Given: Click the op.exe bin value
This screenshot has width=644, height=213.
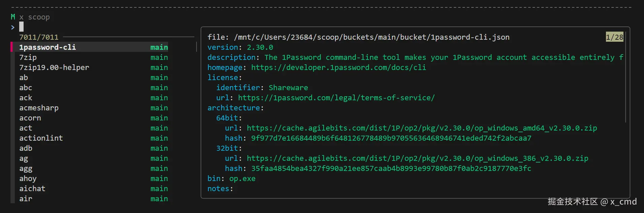Looking at the screenshot, I should point(243,179).
